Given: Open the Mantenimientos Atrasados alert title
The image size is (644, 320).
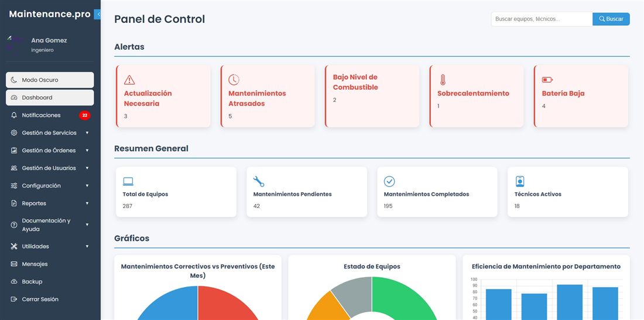Looking at the screenshot, I should (x=257, y=98).
